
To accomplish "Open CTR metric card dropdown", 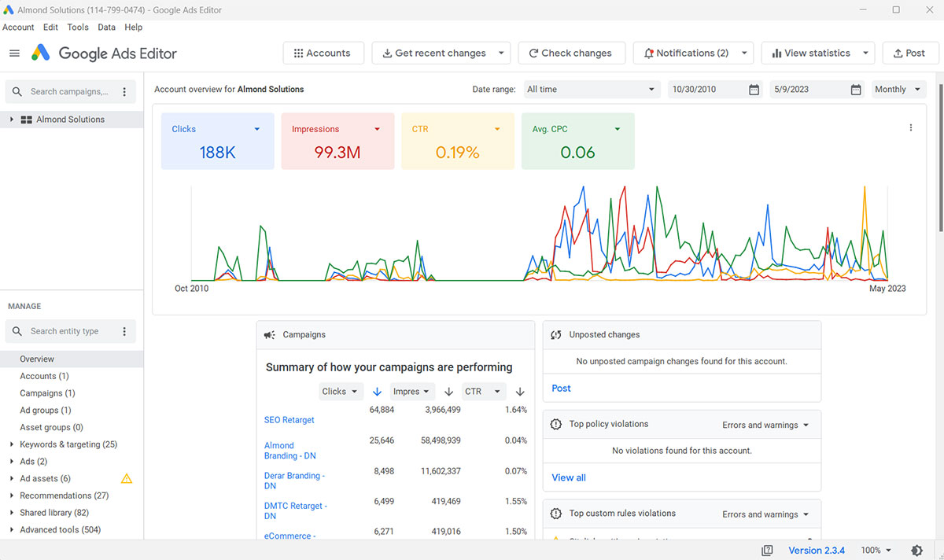I will pos(497,129).
